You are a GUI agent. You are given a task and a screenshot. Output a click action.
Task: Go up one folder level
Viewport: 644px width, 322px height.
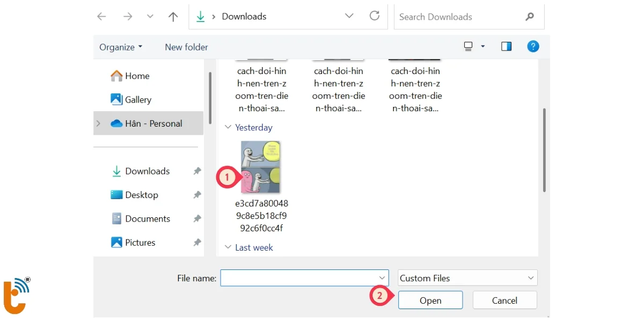(x=173, y=17)
